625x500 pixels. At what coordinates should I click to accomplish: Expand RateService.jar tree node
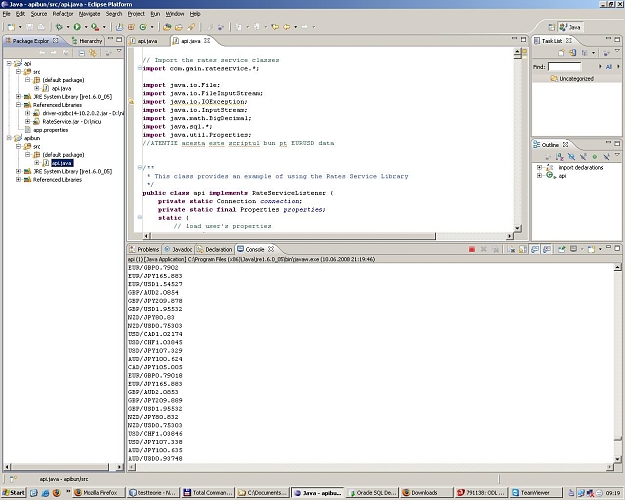click(x=28, y=122)
